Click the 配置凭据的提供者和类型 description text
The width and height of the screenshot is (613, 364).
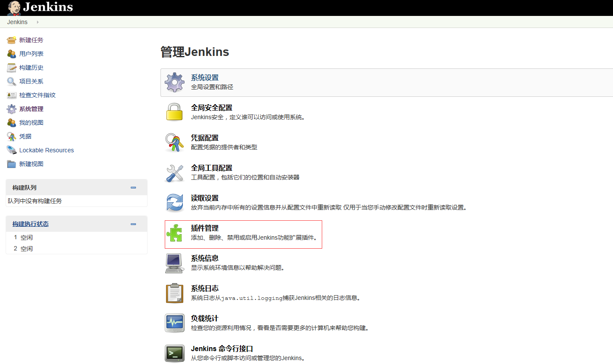(x=224, y=147)
